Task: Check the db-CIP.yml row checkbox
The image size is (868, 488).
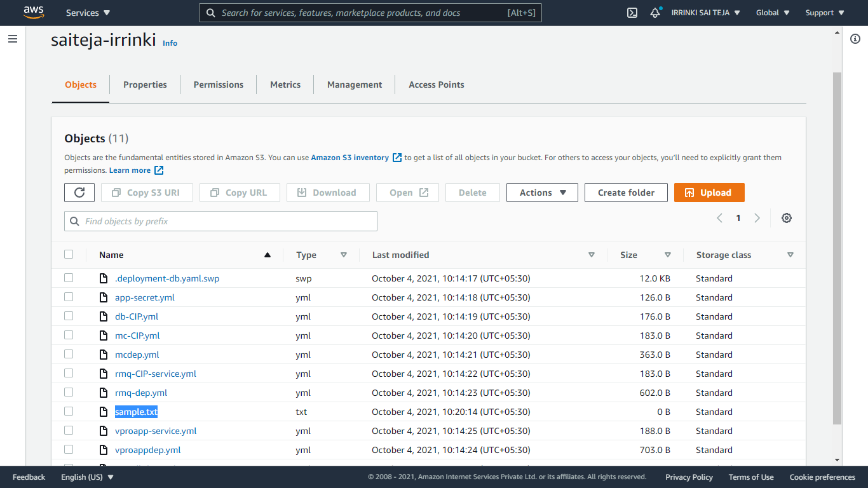Action: pos(69,316)
